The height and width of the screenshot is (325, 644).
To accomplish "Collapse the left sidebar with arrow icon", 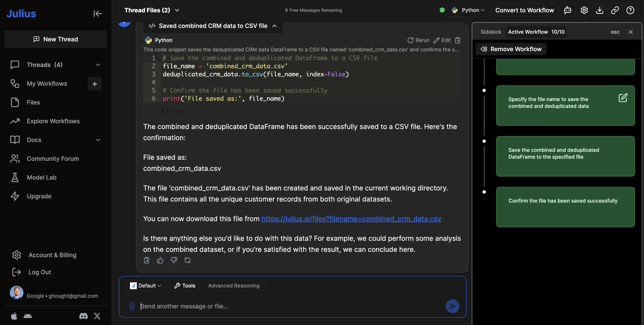I will click(x=98, y=13).
